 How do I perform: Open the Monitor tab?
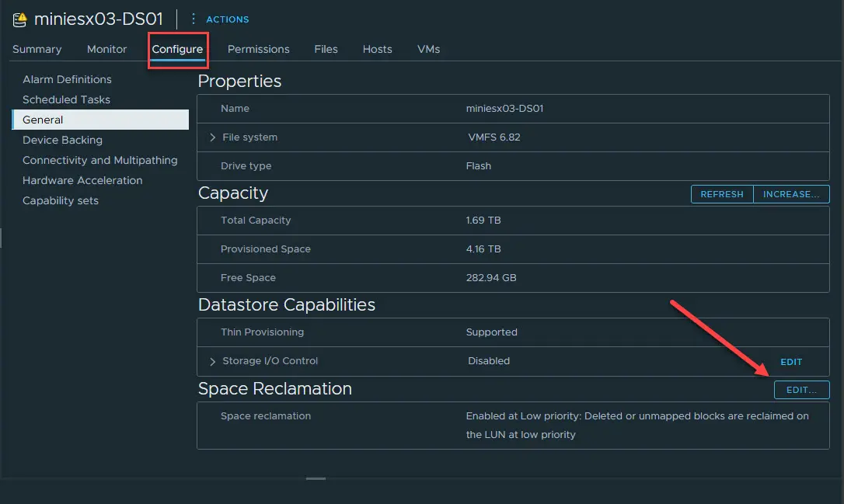(x=106, y=49)
